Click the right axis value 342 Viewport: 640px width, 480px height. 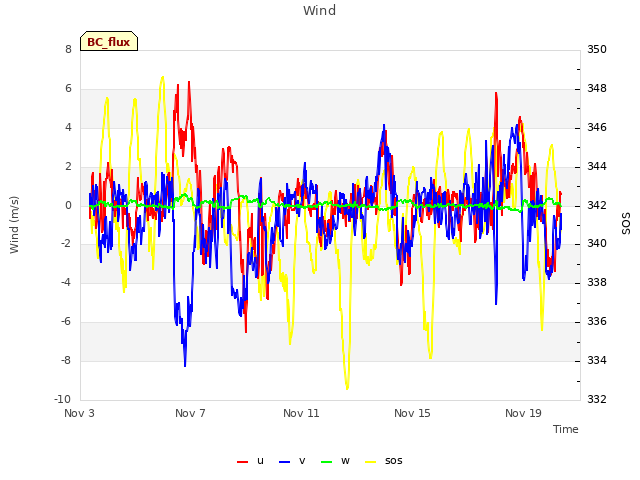point(597,205)
